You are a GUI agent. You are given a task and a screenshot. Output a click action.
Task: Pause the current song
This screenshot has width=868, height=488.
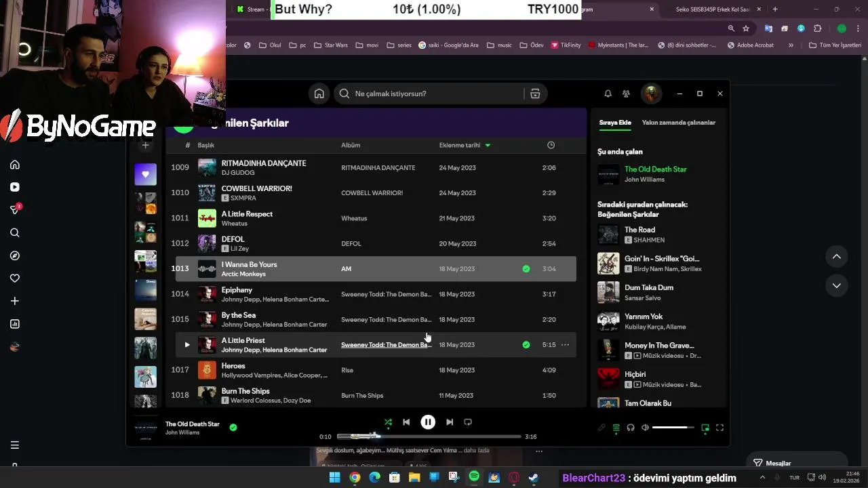[428, 422]
